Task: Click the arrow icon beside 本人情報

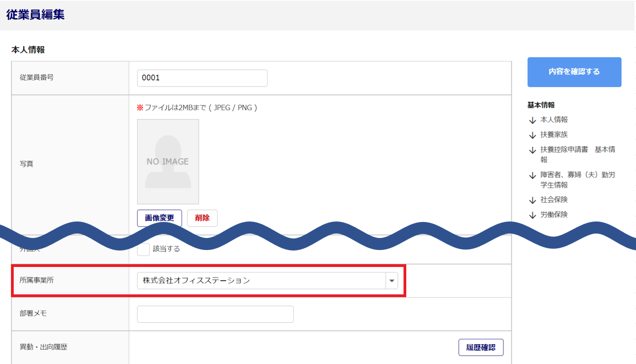Action: coord(532,120)
